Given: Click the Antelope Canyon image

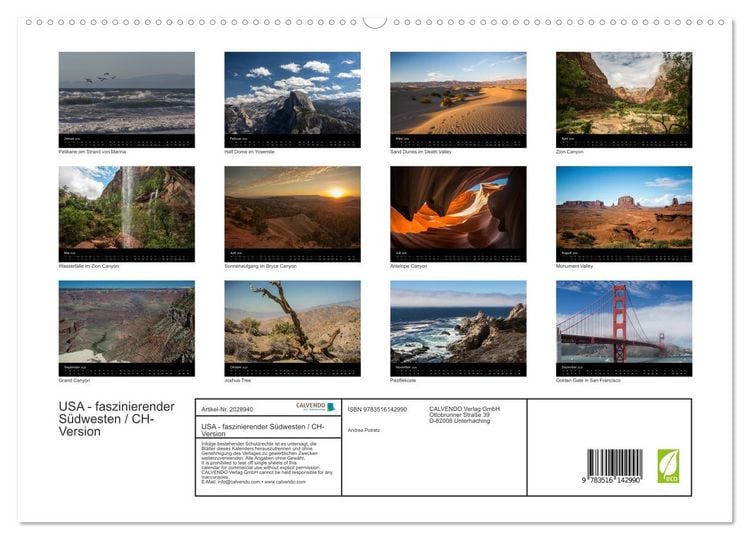Looking at the screenshot, I should pyautogui.click(x=458, y=214).
